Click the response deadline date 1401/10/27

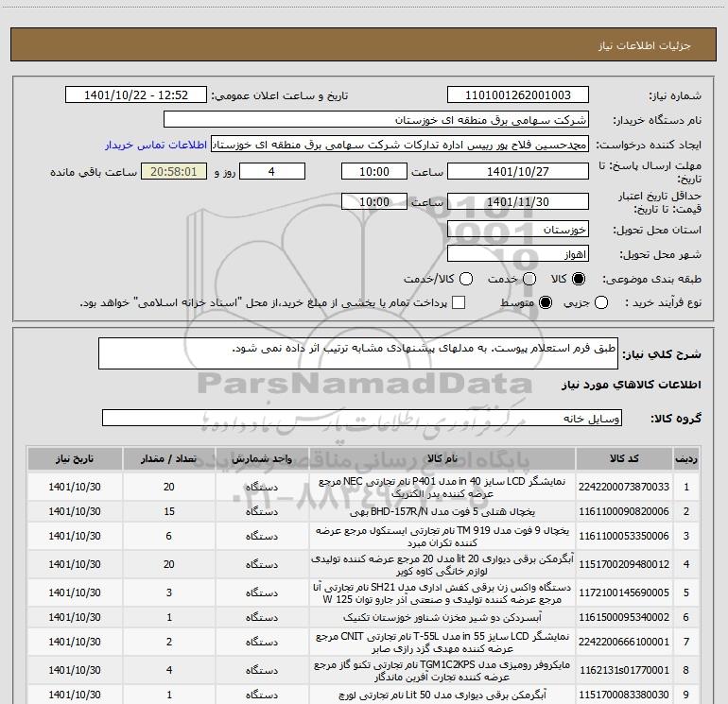pyautogui.click(x=516, y=172)
